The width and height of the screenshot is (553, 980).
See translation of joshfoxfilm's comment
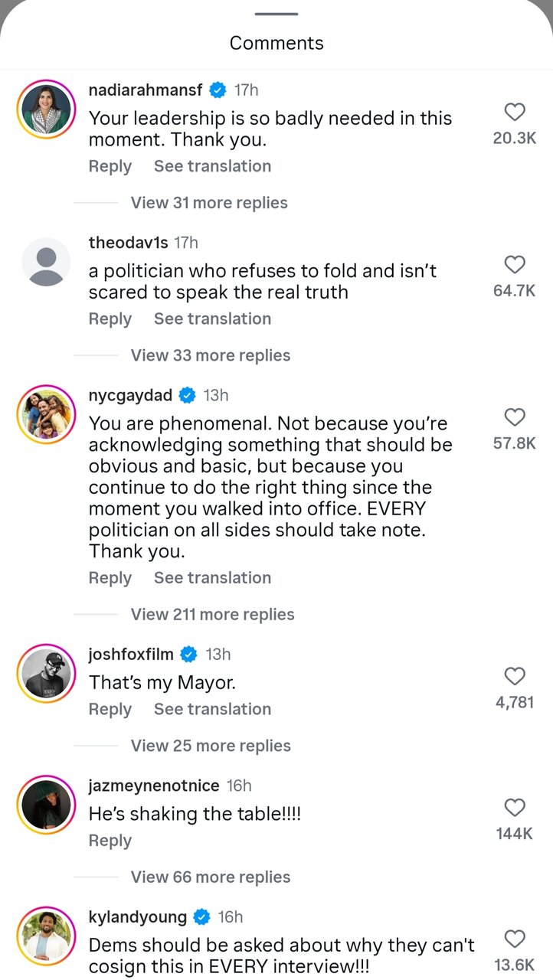coord(212,710)
